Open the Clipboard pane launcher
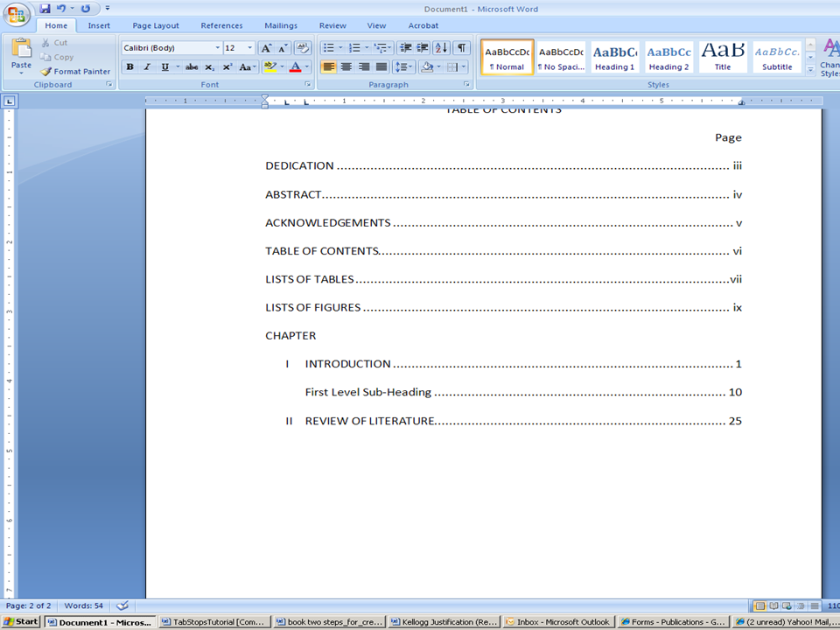 (108, 85)
